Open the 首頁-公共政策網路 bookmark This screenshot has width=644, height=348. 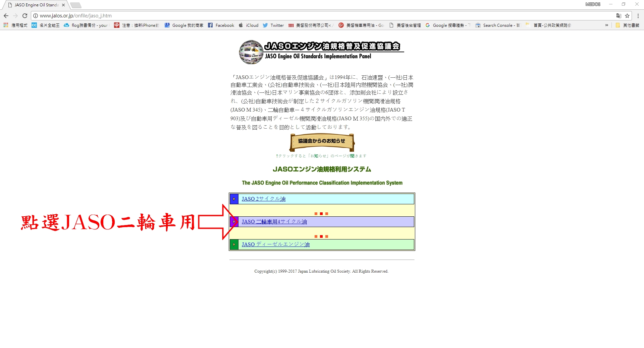tap(548, 25)
